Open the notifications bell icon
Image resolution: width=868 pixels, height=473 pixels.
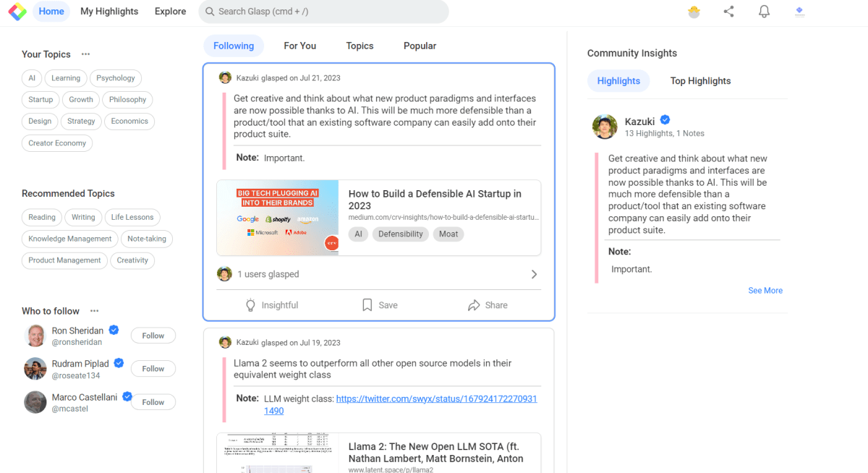click(764, 12)
